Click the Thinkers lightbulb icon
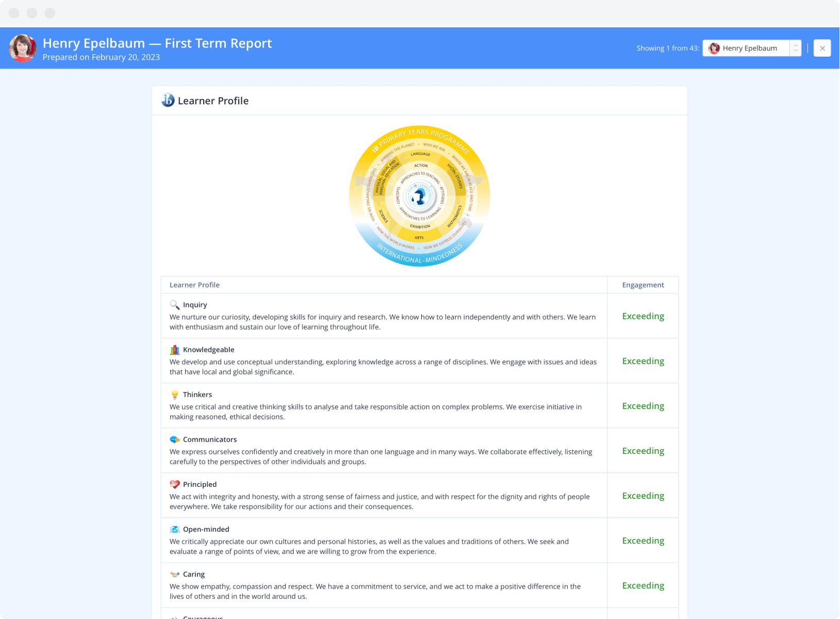Viewport: 840px width, 619px height. click(175, 395)
